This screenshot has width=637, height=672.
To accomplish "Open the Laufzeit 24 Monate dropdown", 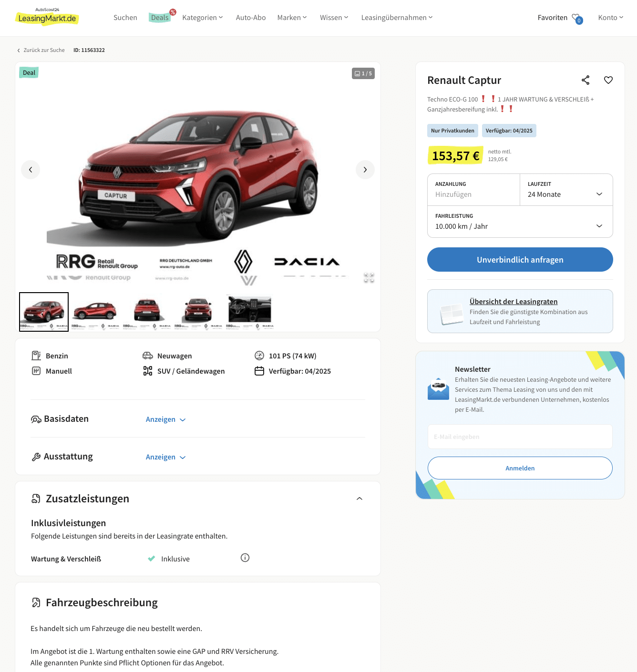I will (566, 190).
